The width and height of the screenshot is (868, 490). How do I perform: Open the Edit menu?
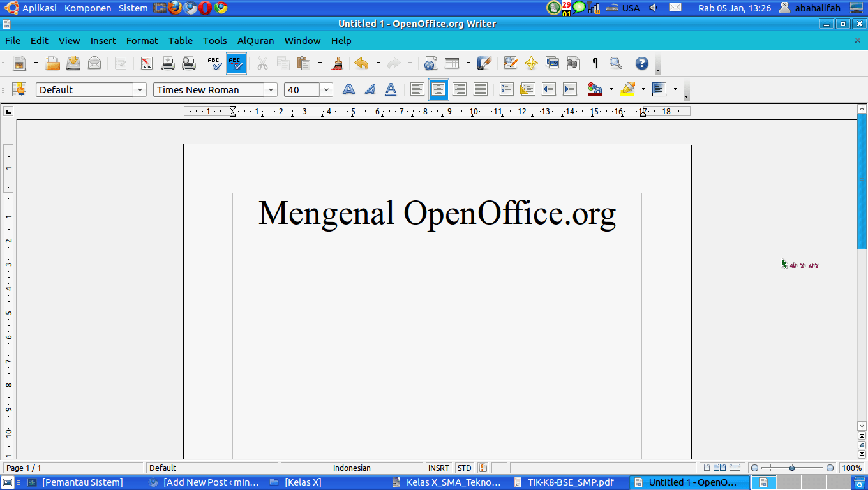click(40, 41)
